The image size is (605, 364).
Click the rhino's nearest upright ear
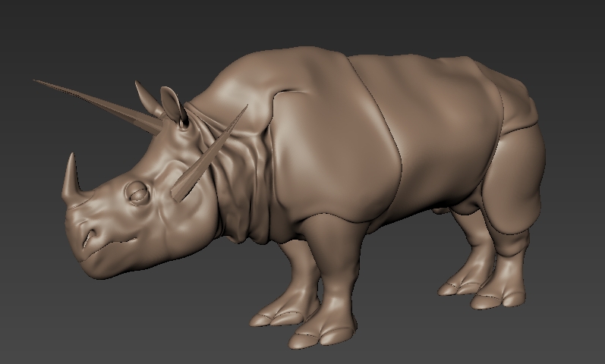(173, 105)
